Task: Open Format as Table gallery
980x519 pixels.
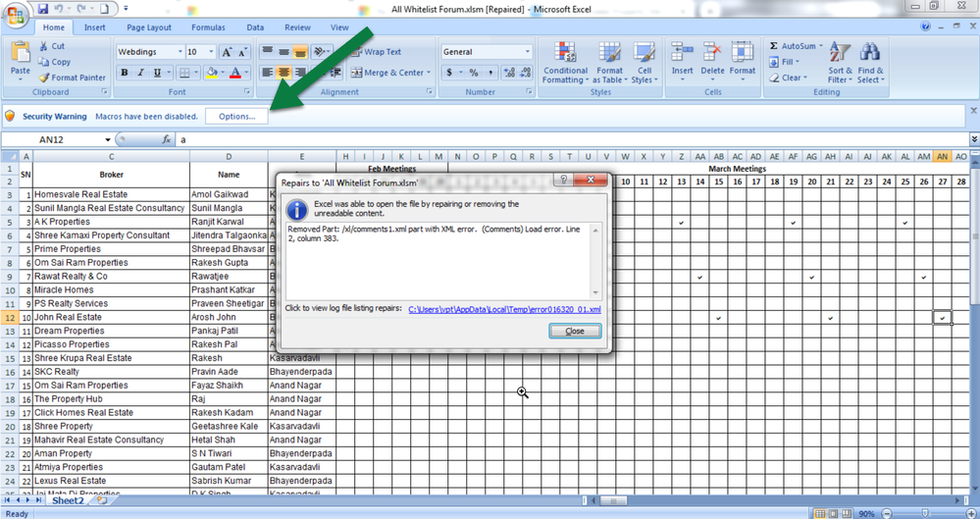Action: [x=609, y=63]
